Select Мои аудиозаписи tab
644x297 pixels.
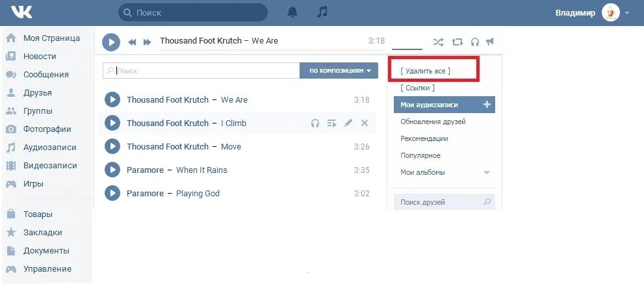point(444,105)
